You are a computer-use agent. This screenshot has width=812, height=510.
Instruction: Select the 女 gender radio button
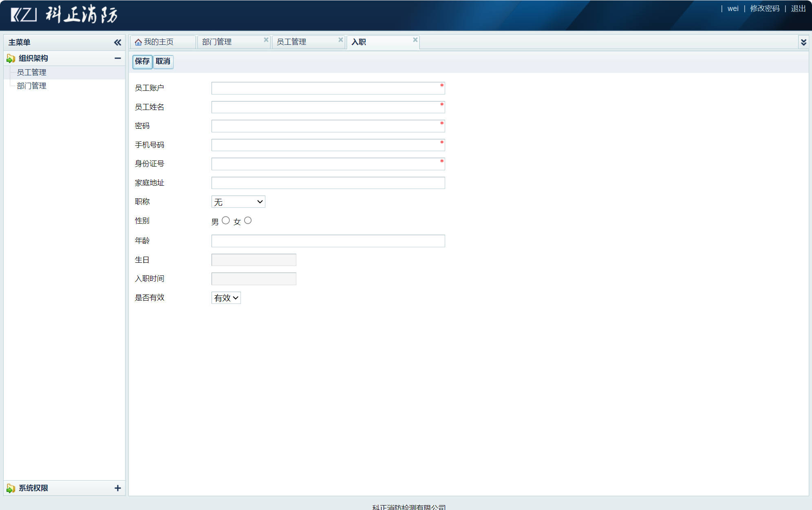(248, 220)
